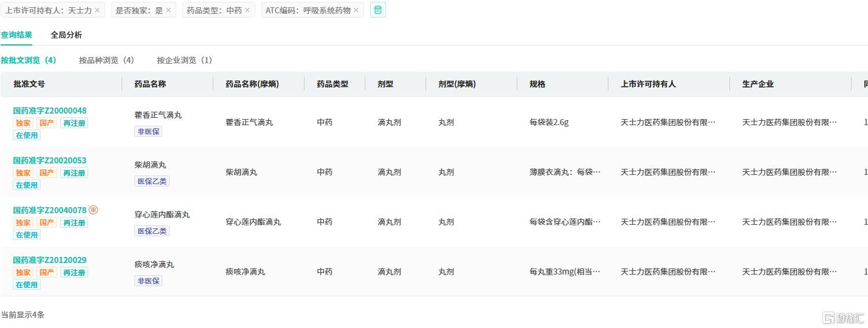Click the review icon beside 国药准字Z20040078
This screenshot has height=328, width=868.
click(x=93, y=210)
